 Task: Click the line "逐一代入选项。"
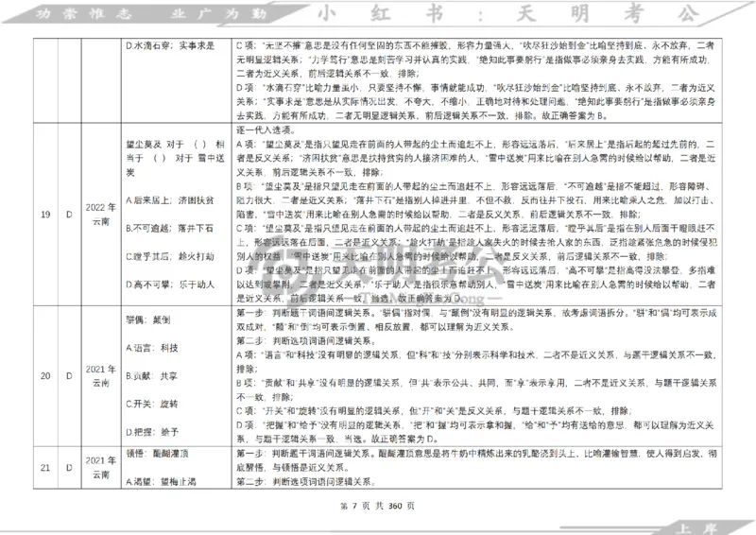(266, 129)
